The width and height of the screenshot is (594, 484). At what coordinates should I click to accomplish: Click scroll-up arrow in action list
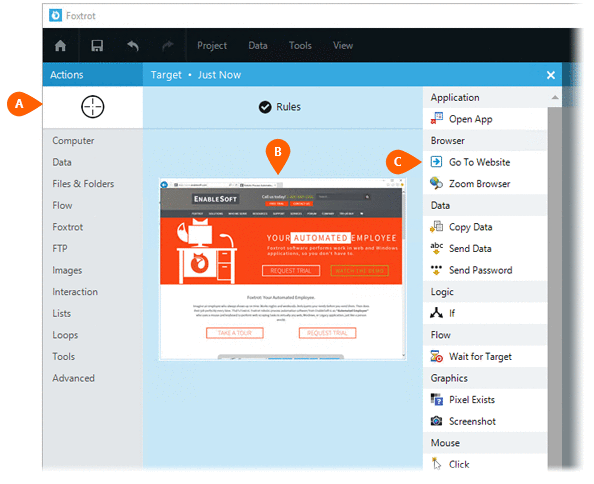(555, 97)
